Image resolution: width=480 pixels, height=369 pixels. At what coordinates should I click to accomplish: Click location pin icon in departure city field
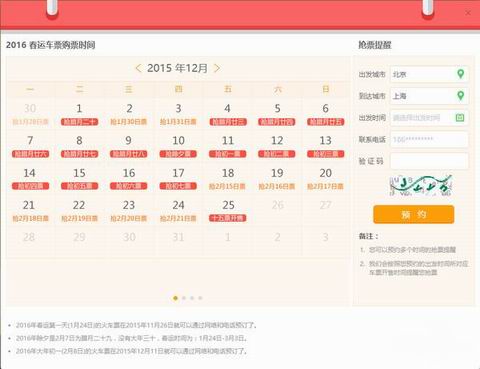pos(460,74)
